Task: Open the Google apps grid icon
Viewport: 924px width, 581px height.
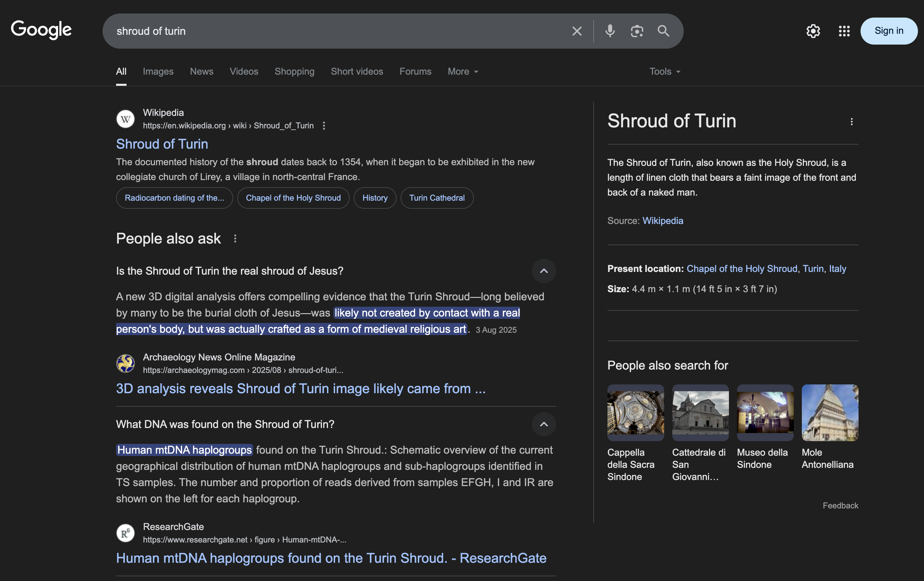Action: coord(844,31)
